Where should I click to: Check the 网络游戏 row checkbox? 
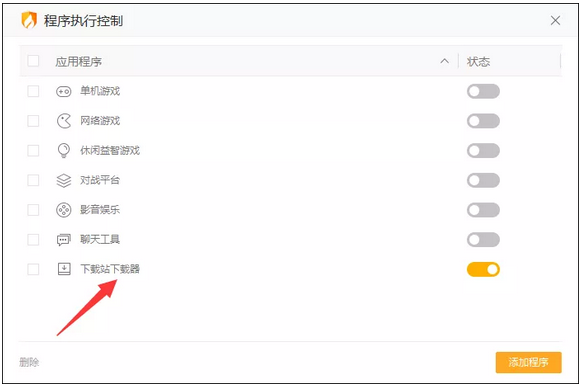(x=33, y=121)
